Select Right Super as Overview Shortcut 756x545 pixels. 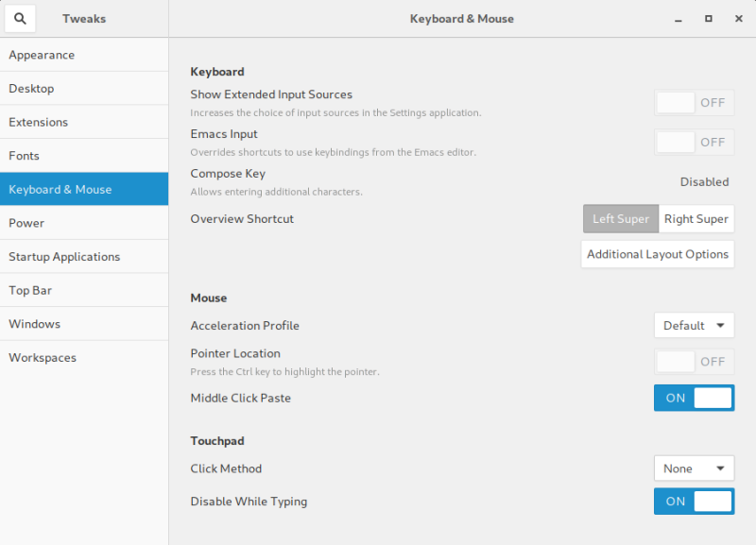click(696, 218)
